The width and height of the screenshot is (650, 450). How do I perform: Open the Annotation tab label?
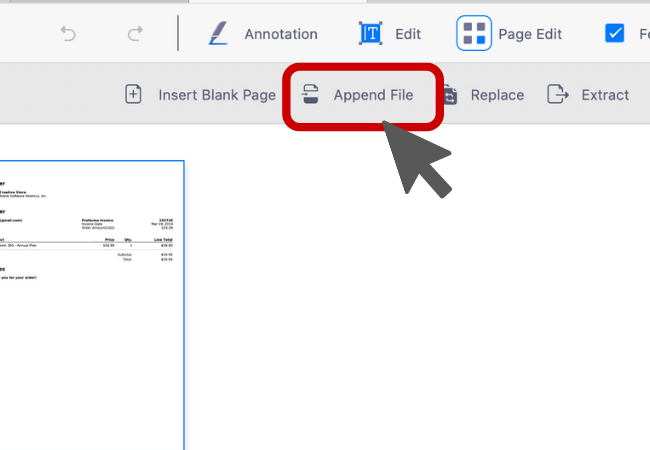pos(281,34)
